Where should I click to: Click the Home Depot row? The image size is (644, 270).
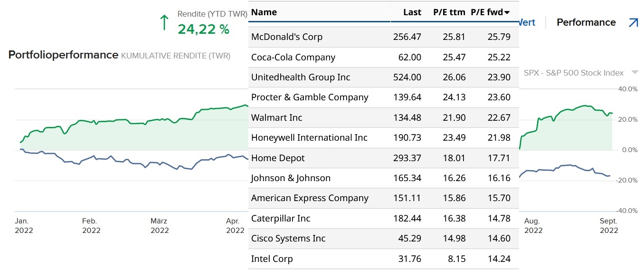pos(278,158)
